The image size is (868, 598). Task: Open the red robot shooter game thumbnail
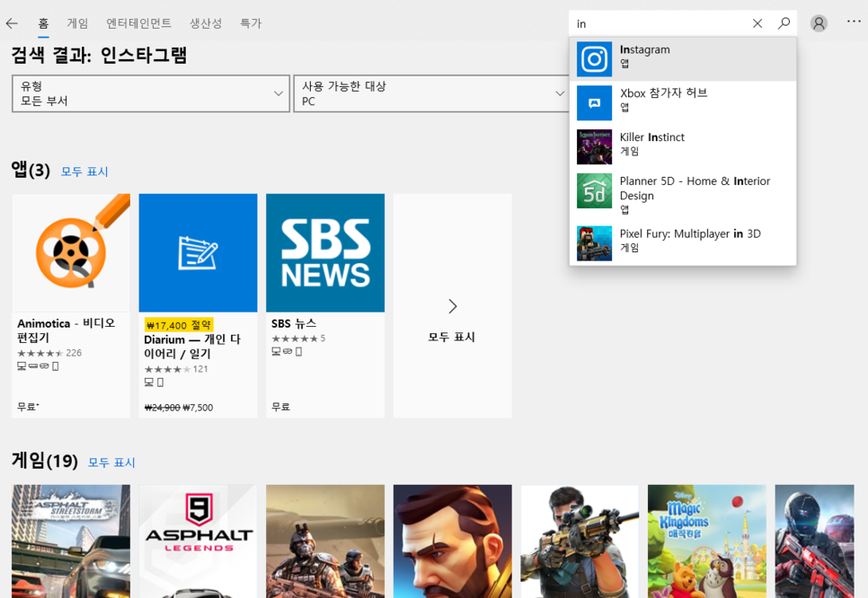click(x=814, y=541)
